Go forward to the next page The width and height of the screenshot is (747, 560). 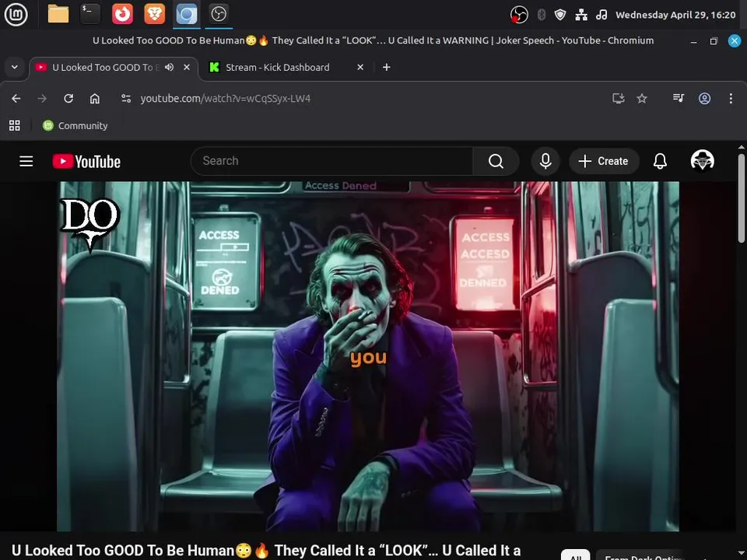tap(42, 99)
